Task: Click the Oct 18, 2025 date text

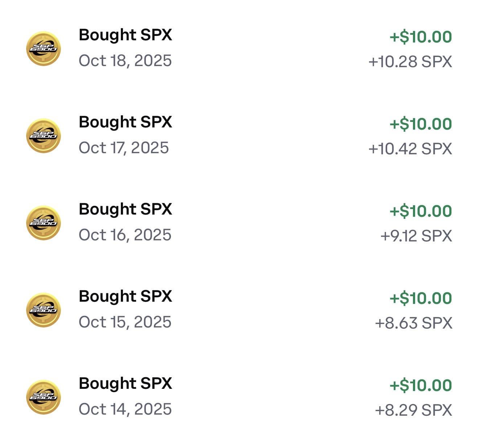Action: pyautogui.click(x=125, y=61)
